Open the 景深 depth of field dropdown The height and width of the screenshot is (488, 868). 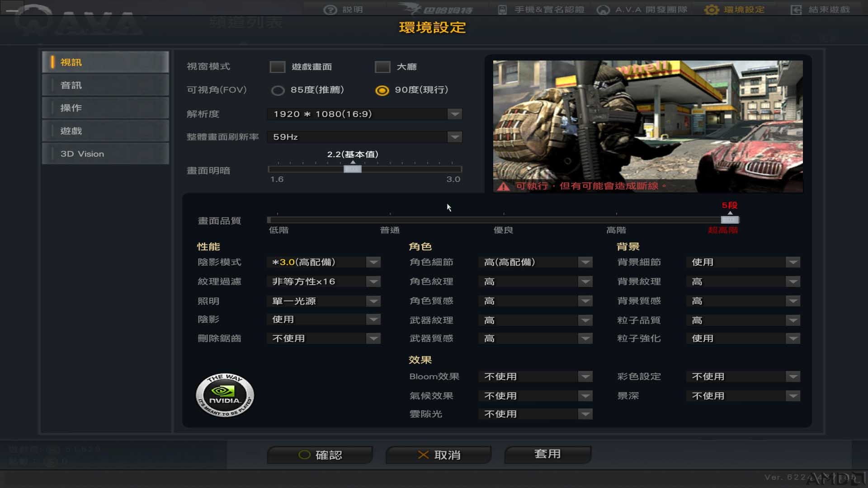743,396
